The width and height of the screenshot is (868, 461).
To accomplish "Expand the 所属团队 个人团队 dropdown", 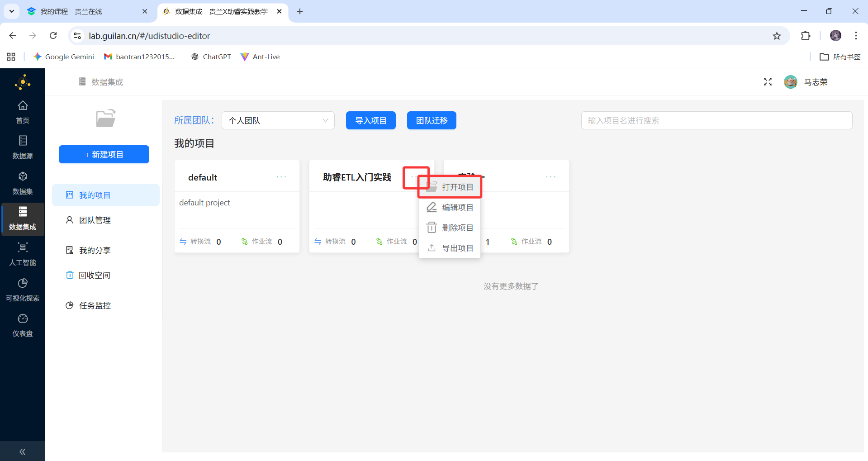I will point(278,120).
